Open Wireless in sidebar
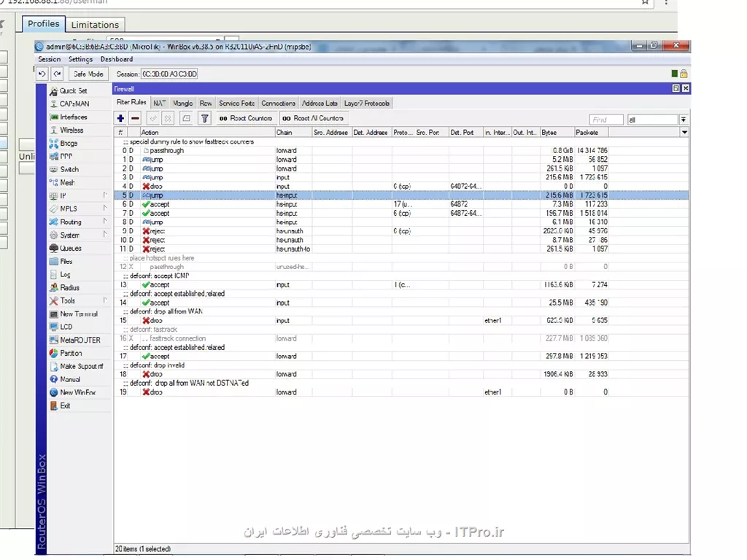This screenshot has width=747, height=560. coord(71,130)
